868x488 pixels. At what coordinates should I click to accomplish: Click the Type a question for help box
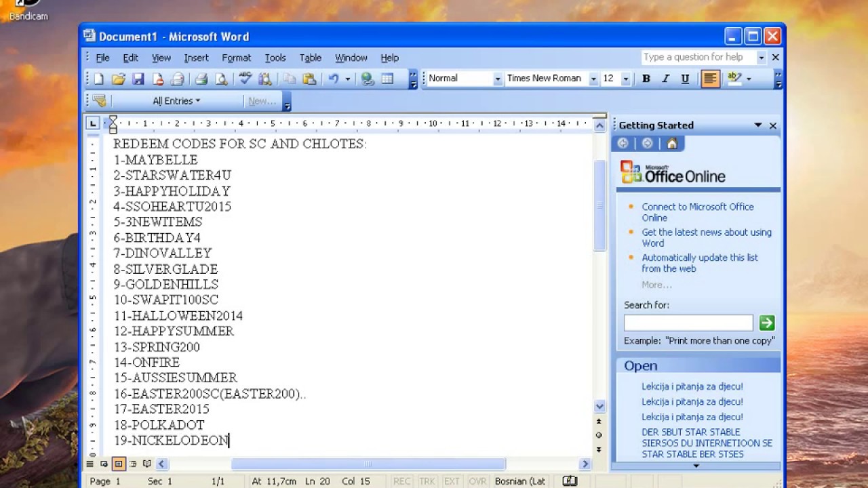pyautogui.click(x=698, y=58)
